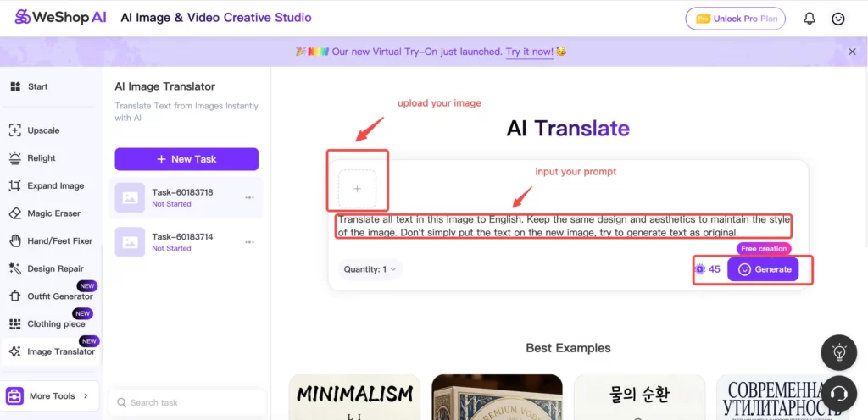This screenshot has width=868, height=420.
Task: Click the Outfit Generator shirt icon
Action: coord(15,296)
